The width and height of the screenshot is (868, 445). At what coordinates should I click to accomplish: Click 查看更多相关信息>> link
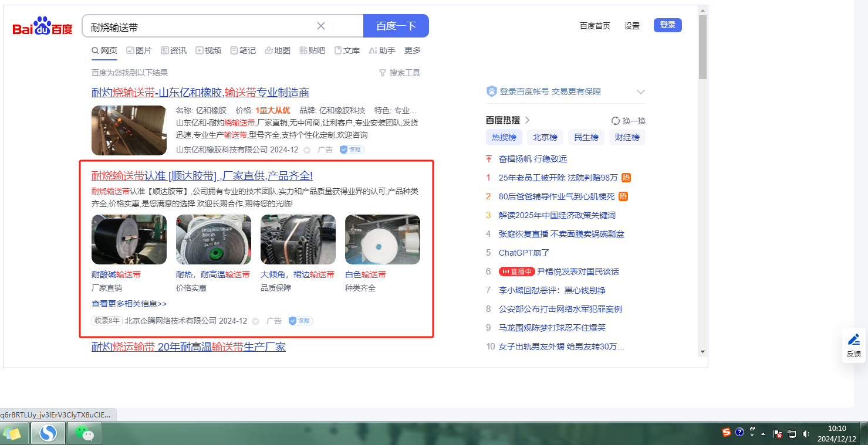point(129,304)
